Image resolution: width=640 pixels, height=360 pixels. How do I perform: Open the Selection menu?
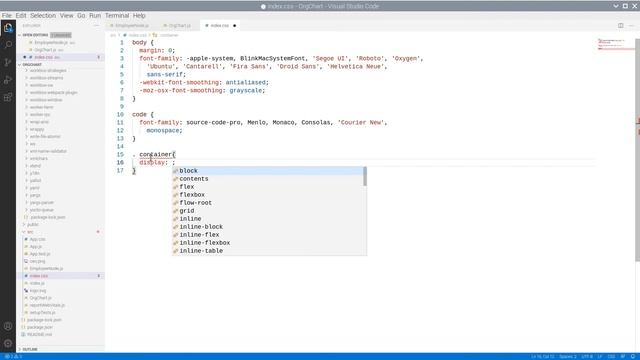click(43, 16)
